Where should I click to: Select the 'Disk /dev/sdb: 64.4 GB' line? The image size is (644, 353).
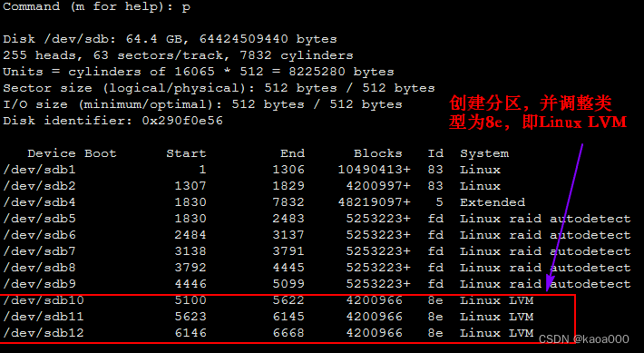tap(170, 39)
